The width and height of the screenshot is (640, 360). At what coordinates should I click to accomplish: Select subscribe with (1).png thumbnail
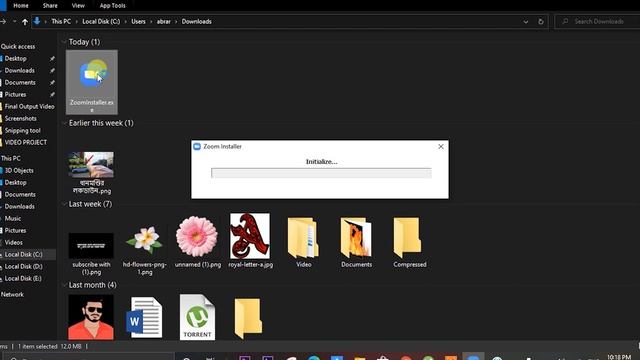pos(91,246)
